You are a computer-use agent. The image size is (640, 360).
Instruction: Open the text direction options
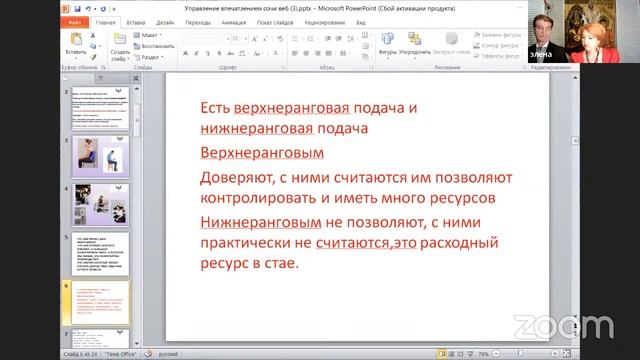click(x=365, y=36)
